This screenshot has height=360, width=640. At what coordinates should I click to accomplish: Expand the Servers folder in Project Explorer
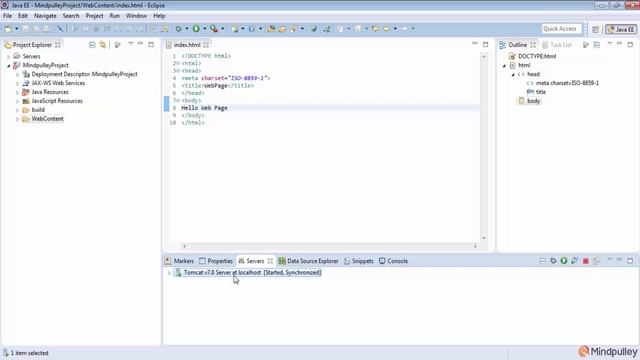click(x=9, y=56)
